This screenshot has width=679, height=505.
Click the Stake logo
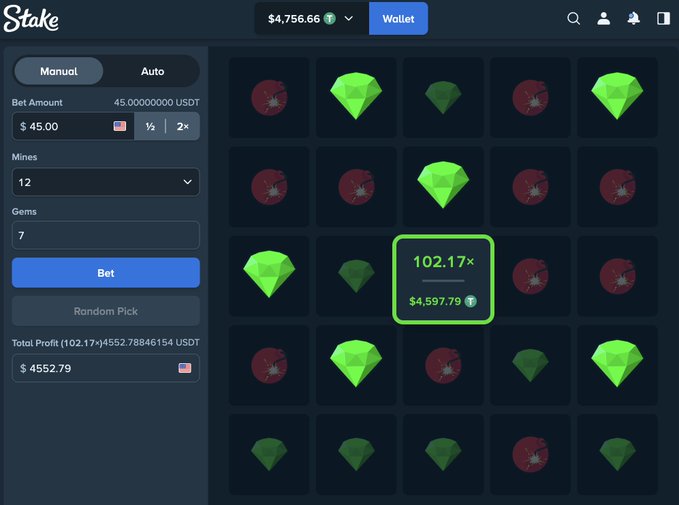pos(31,19)
